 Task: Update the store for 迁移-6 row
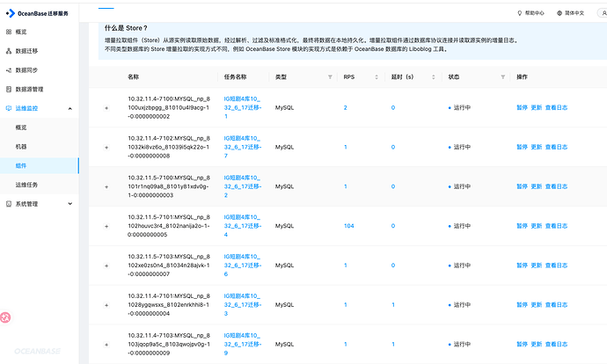536,266
